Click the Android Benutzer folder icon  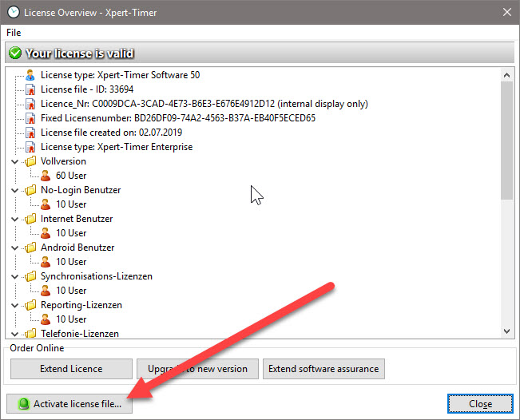point(30,248)
